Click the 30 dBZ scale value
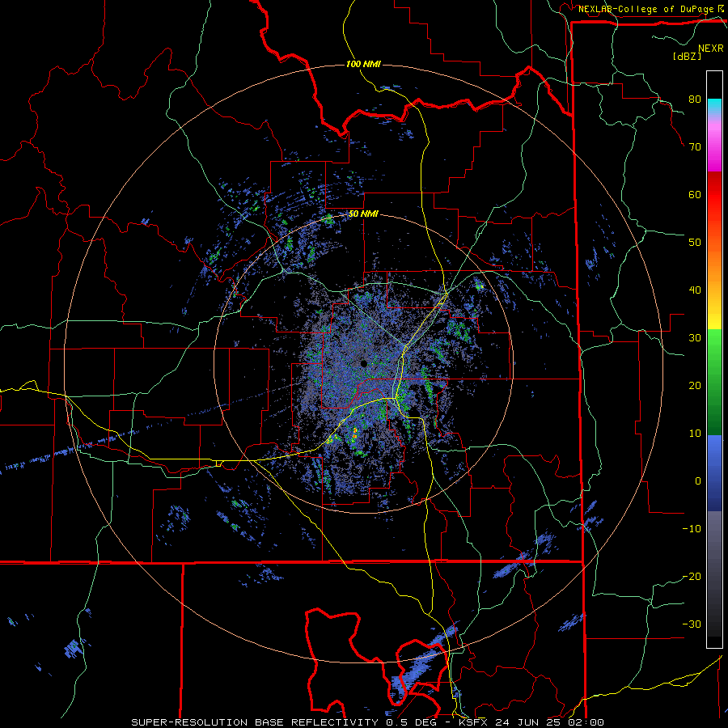 tap(695, 338)
